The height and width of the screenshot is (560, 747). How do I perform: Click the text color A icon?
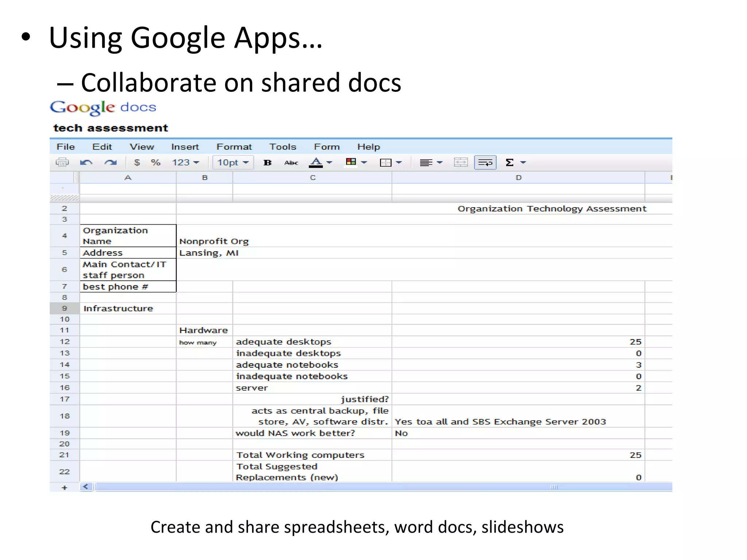click(x=316, y=163)
